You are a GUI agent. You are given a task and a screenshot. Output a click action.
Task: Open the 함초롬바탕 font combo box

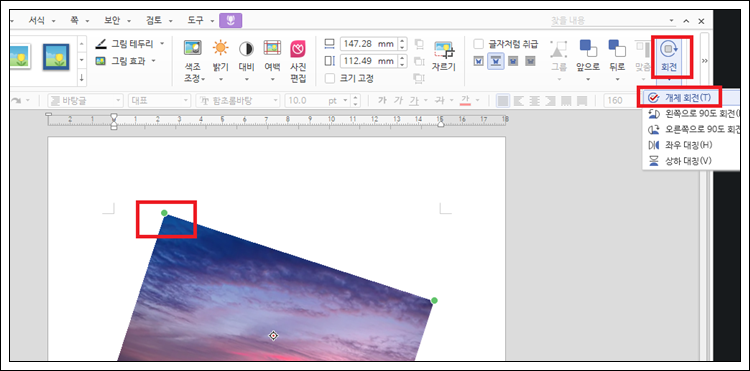[238, 101]
